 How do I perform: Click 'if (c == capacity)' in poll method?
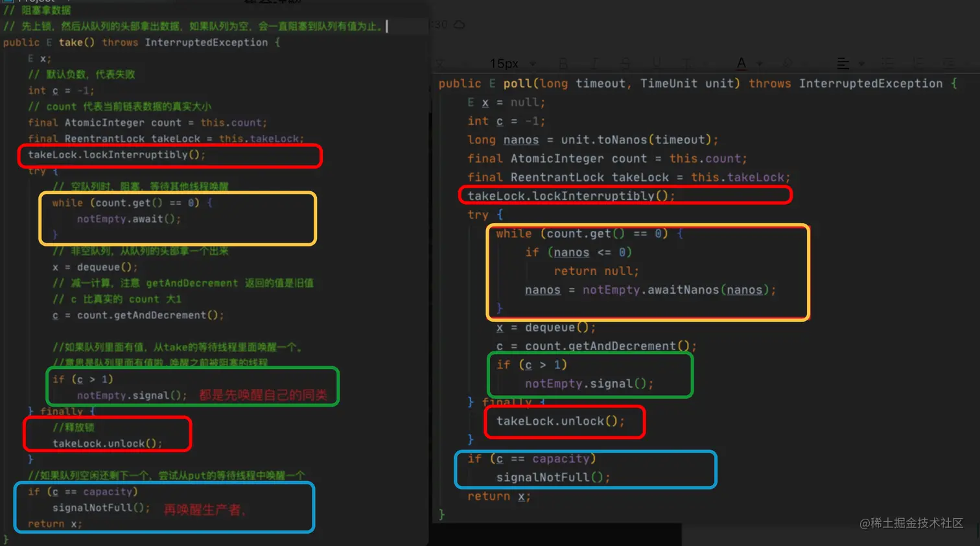coord(531,459)
